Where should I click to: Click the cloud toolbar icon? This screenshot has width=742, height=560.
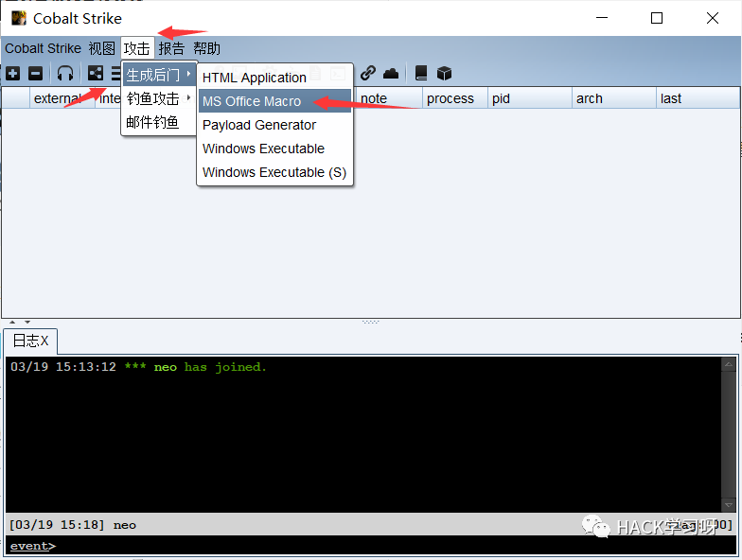pyautogui.click(x=391, y=74)
